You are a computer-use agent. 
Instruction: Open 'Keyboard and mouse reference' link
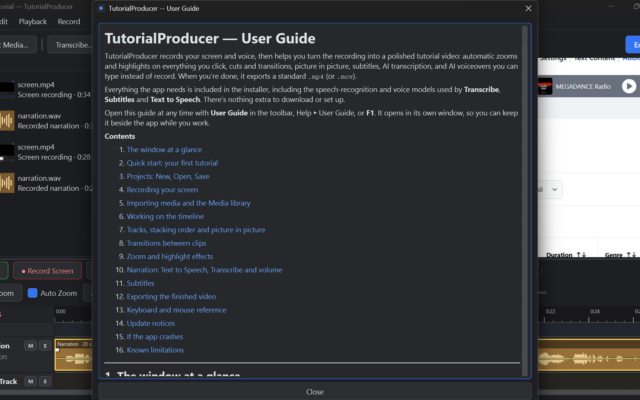pyautogui.click(x=176, y=310)
